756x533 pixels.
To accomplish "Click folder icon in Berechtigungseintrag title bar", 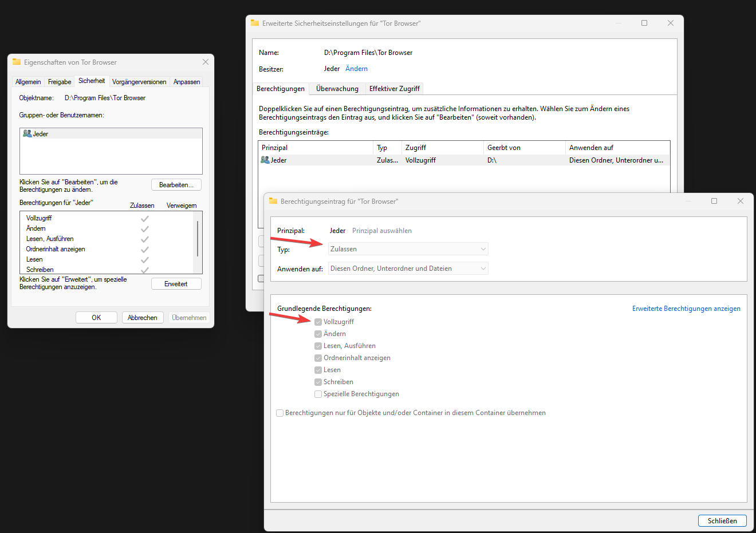I will (273, 201).
